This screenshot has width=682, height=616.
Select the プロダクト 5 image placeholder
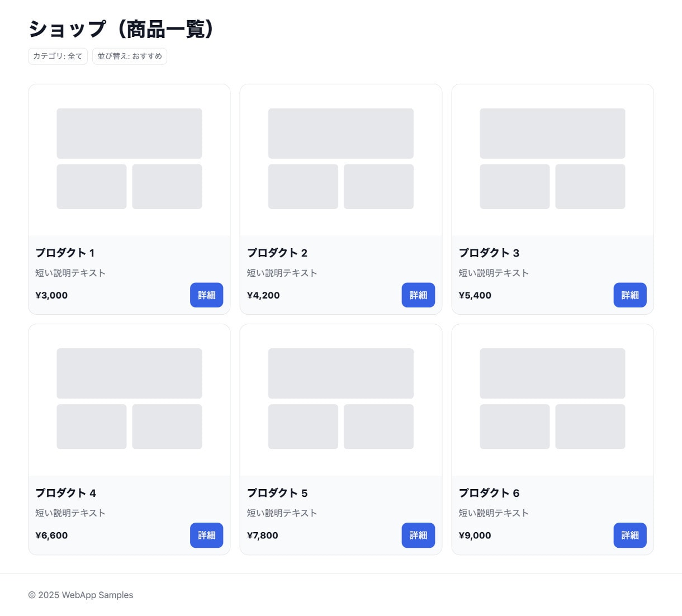(341, 400)
